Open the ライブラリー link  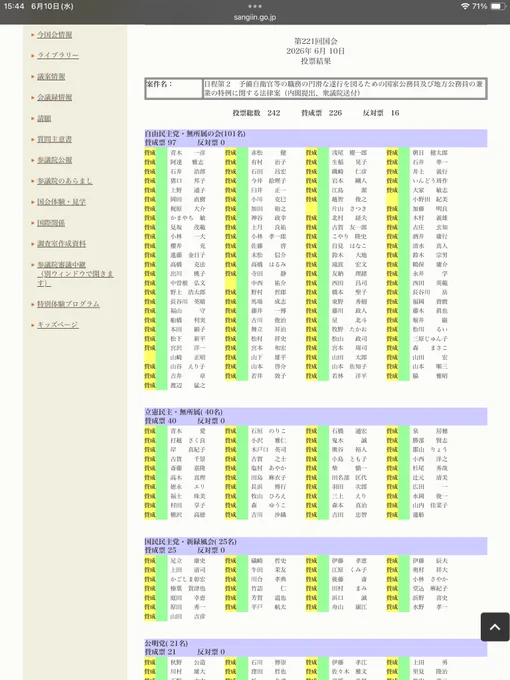click(58, 56)
